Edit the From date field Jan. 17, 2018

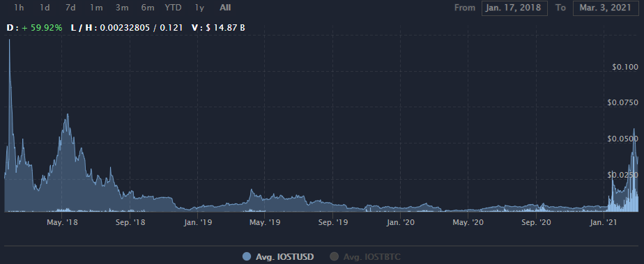point(514,8)
